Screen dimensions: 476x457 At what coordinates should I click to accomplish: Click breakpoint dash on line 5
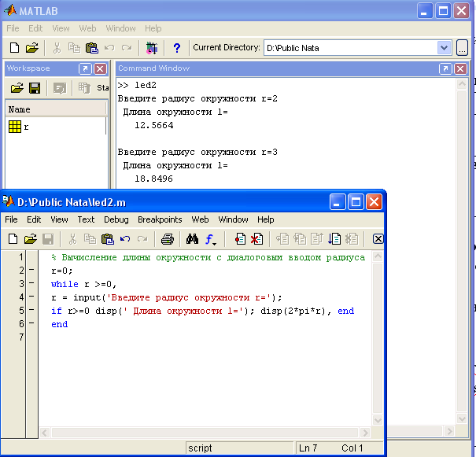[x=31, y=310]
